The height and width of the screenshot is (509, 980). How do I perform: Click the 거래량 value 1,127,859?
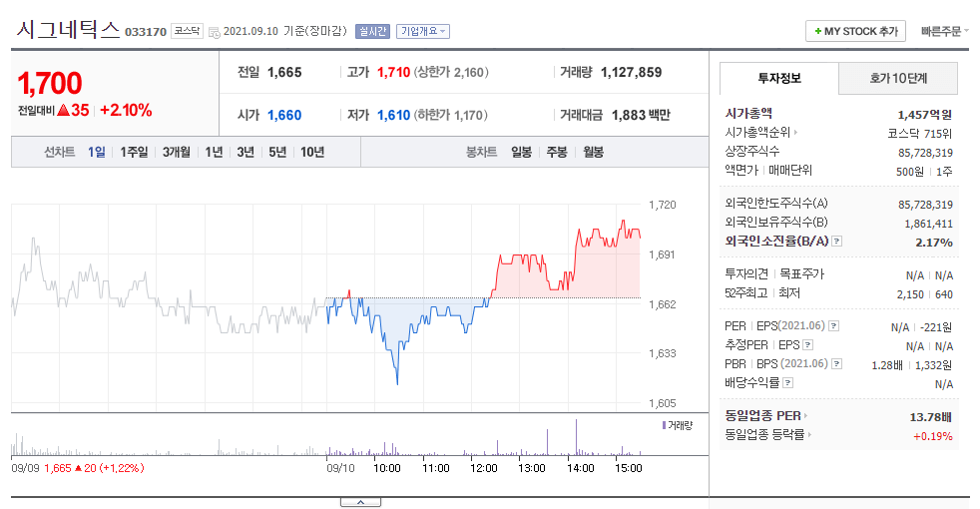pos(632,73)
